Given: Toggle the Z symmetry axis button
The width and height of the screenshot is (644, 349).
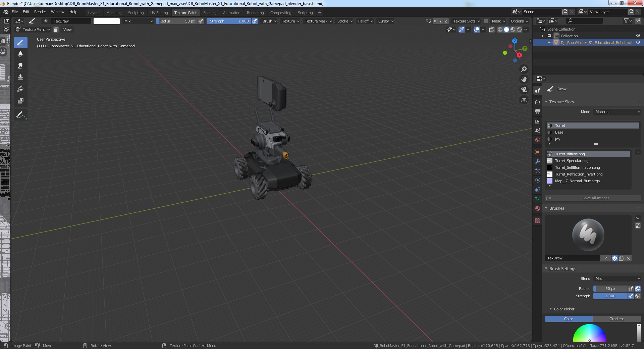Looking at the screenshot, I should (x=446, y=21).
